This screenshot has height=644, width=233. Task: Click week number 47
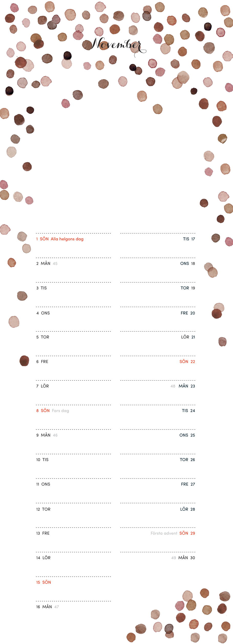click(57, 607)
